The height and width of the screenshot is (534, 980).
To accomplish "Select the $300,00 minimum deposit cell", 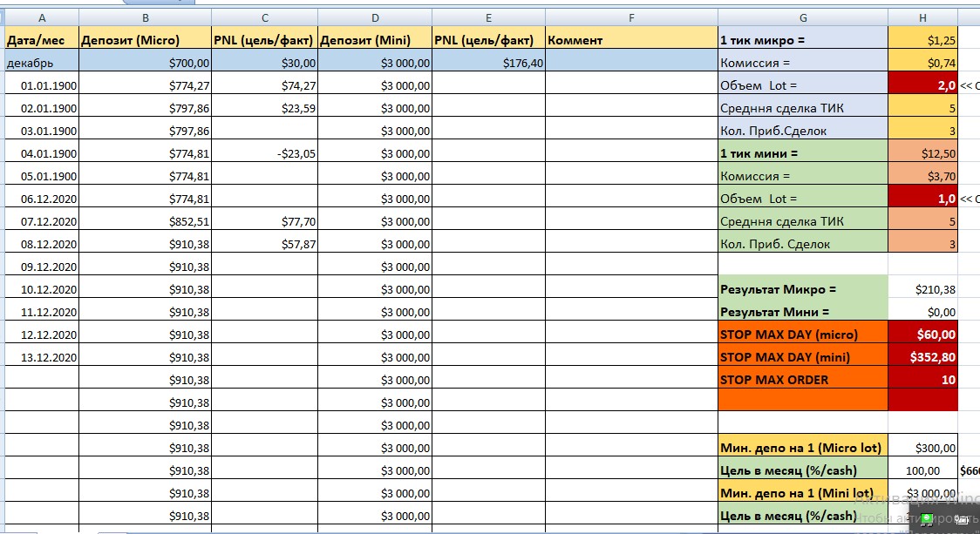I will [922, 446].
